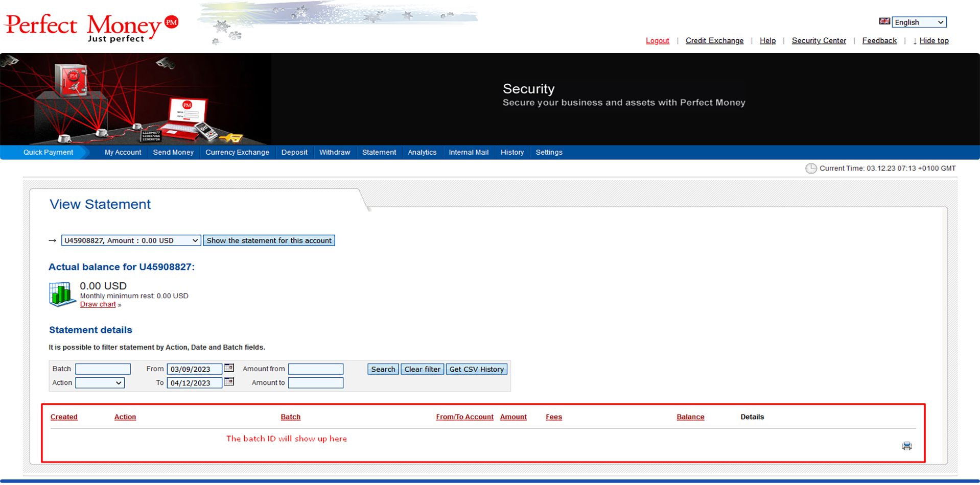This screenshot has height=485, width=980.
Task: Open the Deposit menu item
Action: [x=294, y=152]
